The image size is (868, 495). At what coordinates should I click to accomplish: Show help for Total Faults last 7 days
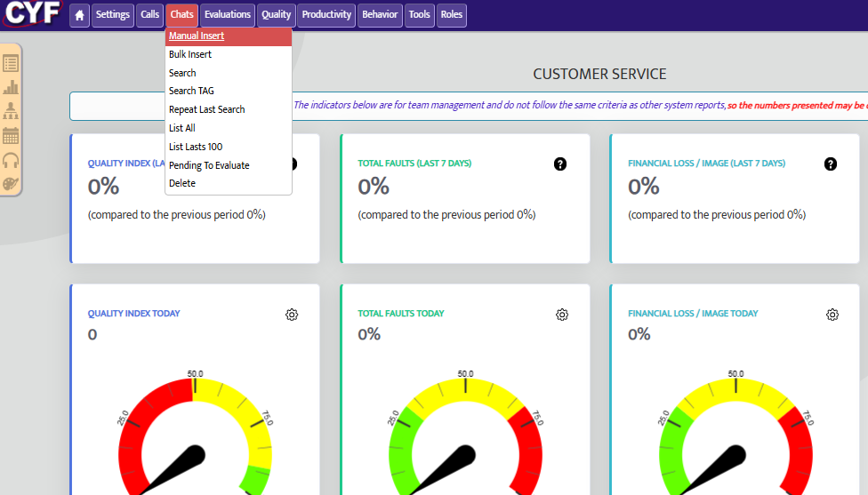pos(560,164)
